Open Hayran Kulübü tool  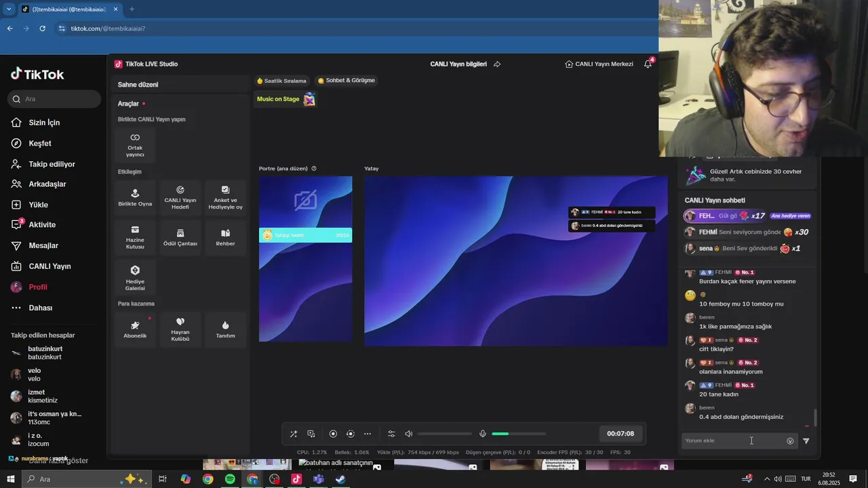[180, 329]
